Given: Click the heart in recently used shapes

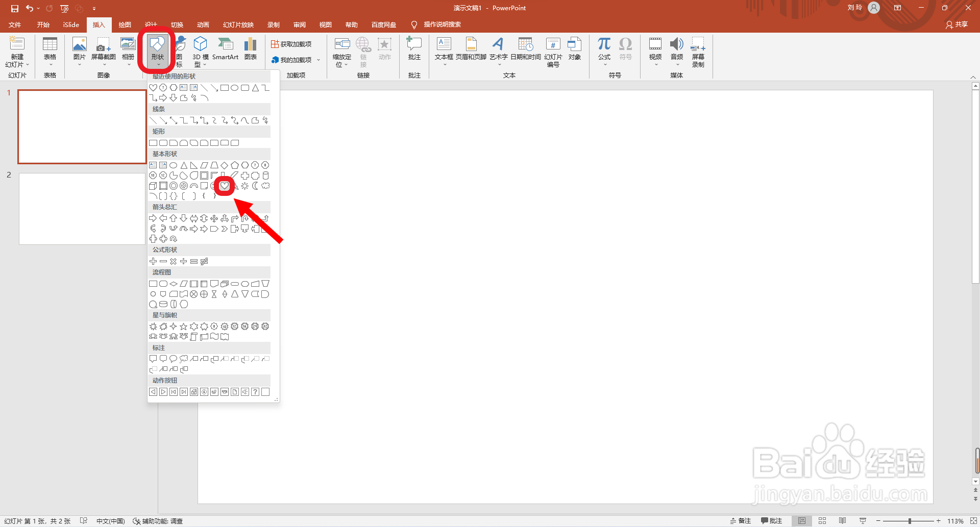Looking at the screenshot, I should [153, 88].
